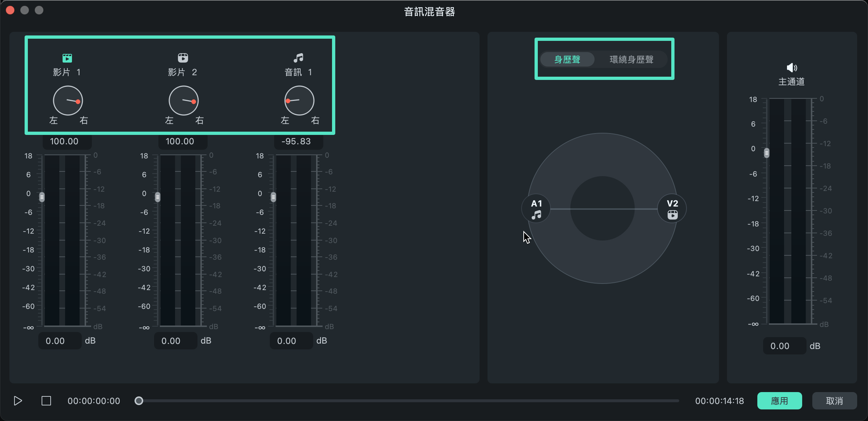Click the 音訊 1 volume fader handle
Viewport: 868px width, 421px height.
coord(273,197)
